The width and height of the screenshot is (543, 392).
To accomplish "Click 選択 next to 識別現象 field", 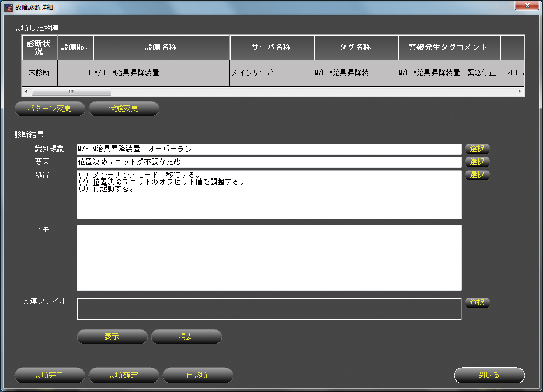I will click(477, 149).
